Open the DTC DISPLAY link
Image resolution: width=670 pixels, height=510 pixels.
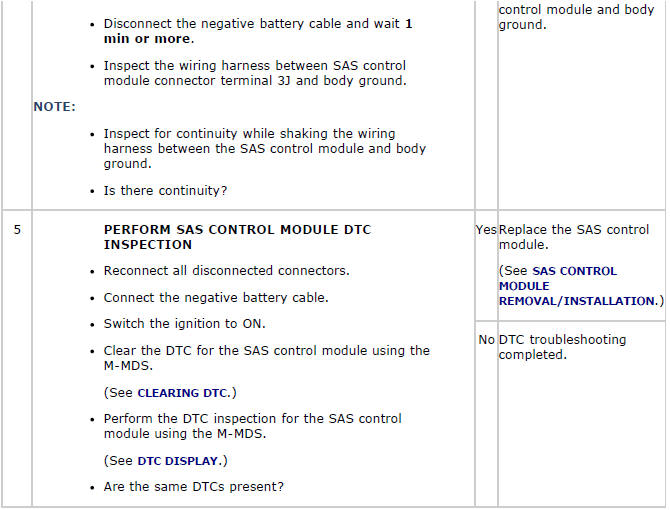(x=178, y=461)
